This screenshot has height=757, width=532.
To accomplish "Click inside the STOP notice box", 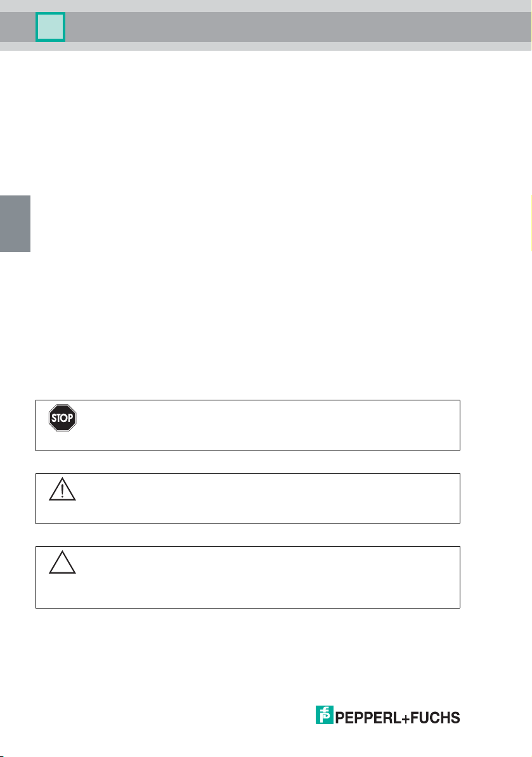I will point(248,425).
